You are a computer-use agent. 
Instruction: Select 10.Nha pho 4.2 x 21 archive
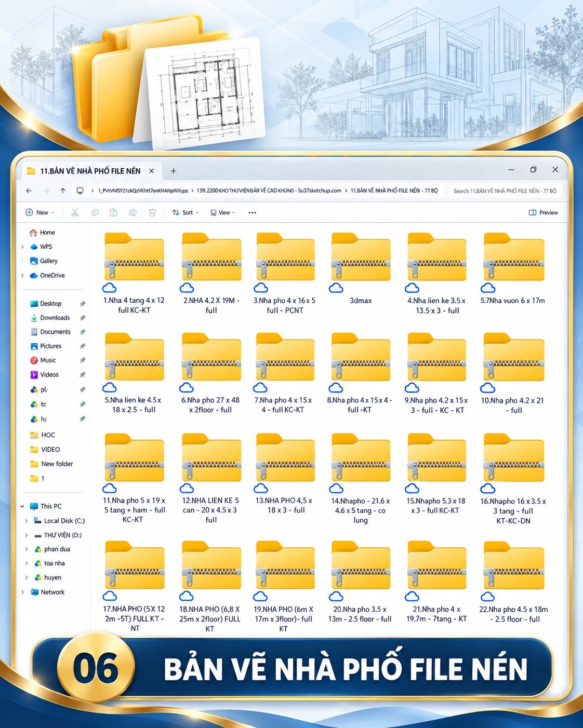pyautogui.click(x=512, y=373)
